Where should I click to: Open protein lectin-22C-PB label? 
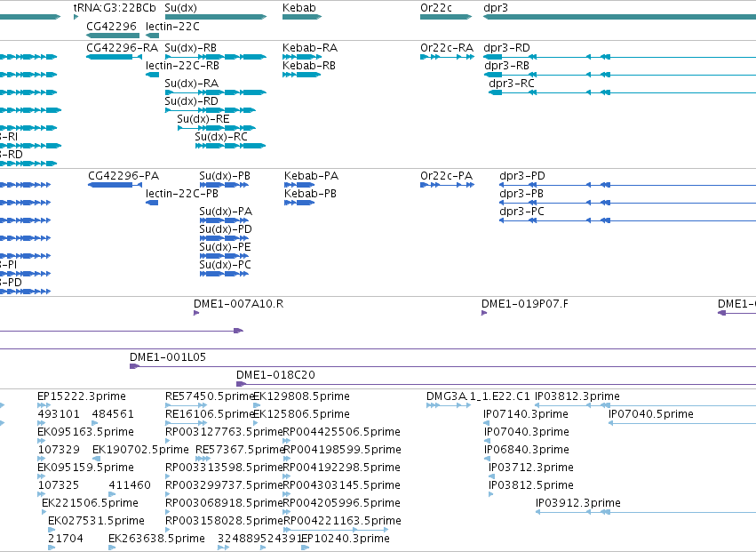pyautogui.click(x=182, y=194)
